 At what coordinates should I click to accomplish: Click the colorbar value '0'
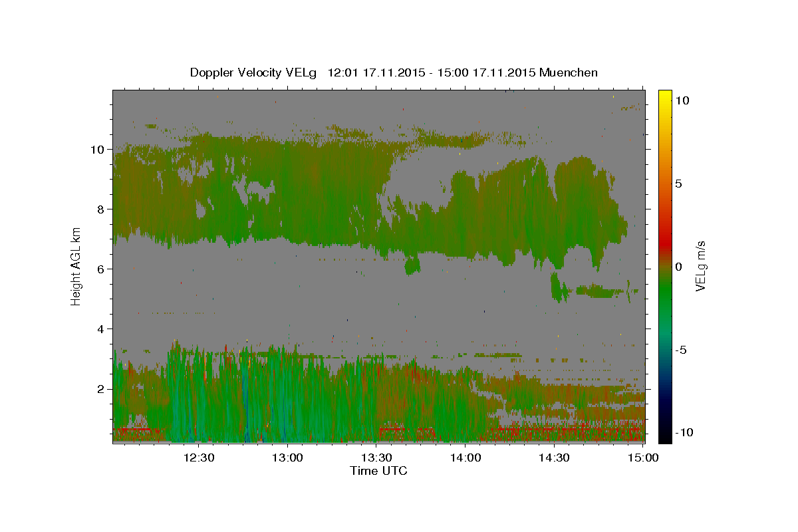point(678,267)
